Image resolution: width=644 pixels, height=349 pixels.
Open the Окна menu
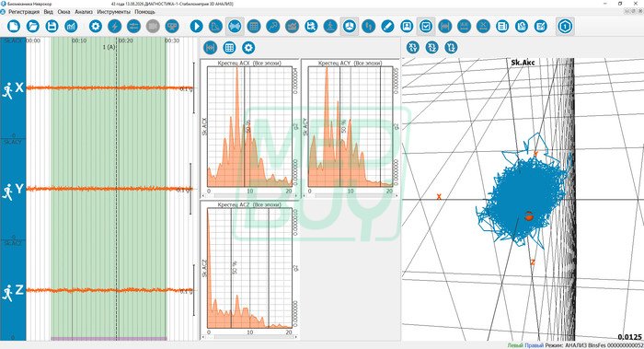click(63, 12)
